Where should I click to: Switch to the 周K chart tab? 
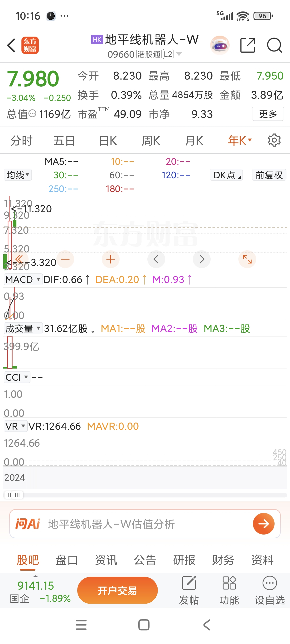pyautogui.click(x=151, y=141)
